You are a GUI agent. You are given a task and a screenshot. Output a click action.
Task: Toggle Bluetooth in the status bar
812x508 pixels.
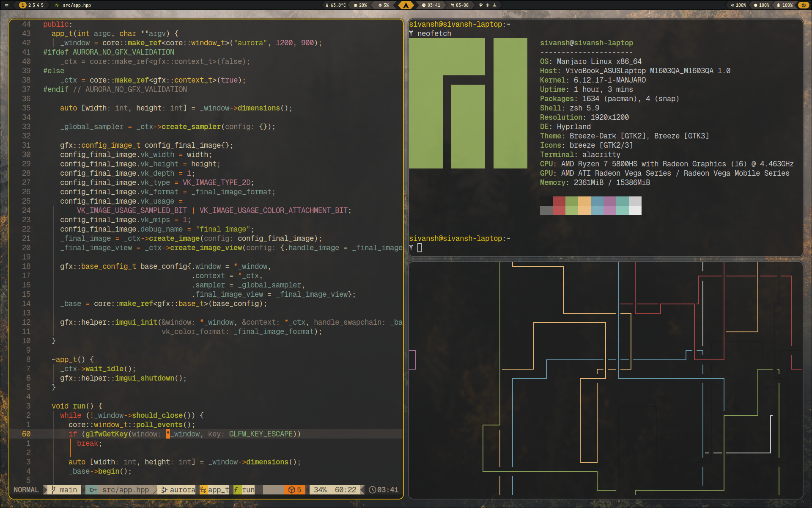click(488, 5)
